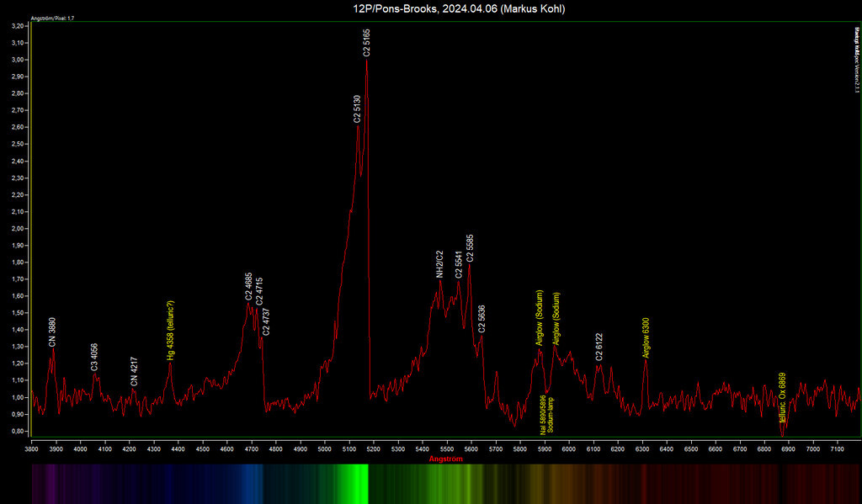
Task: Click the 3,00 tick on intensity axis
Action: 17,60
